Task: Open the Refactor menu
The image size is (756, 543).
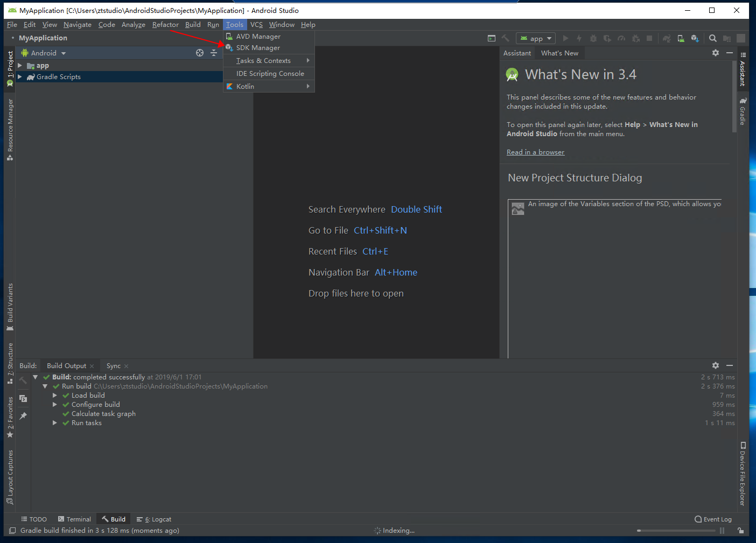Action: pyautogui.click(x=165, y=25)
